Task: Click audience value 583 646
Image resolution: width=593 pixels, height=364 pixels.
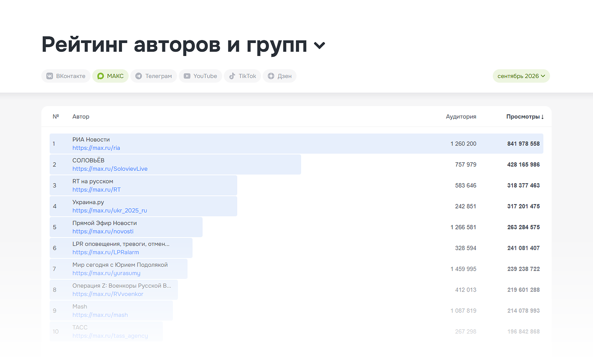Action: (466, 185)
